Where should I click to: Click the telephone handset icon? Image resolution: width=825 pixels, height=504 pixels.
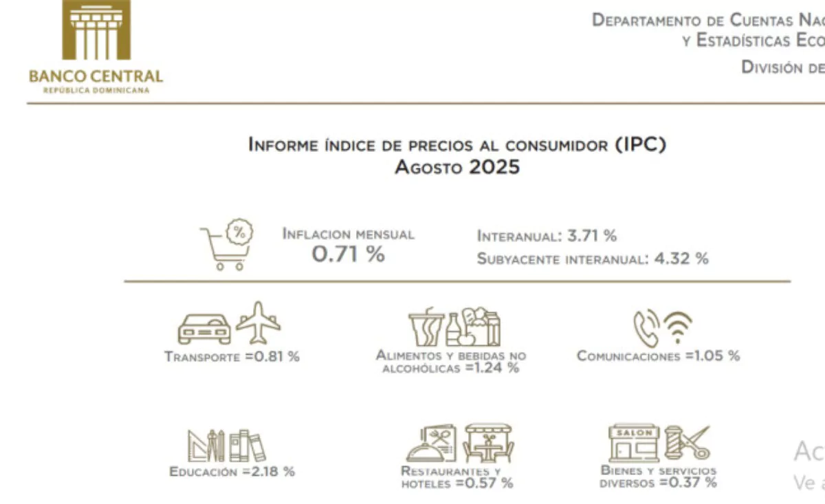point(646,327)
